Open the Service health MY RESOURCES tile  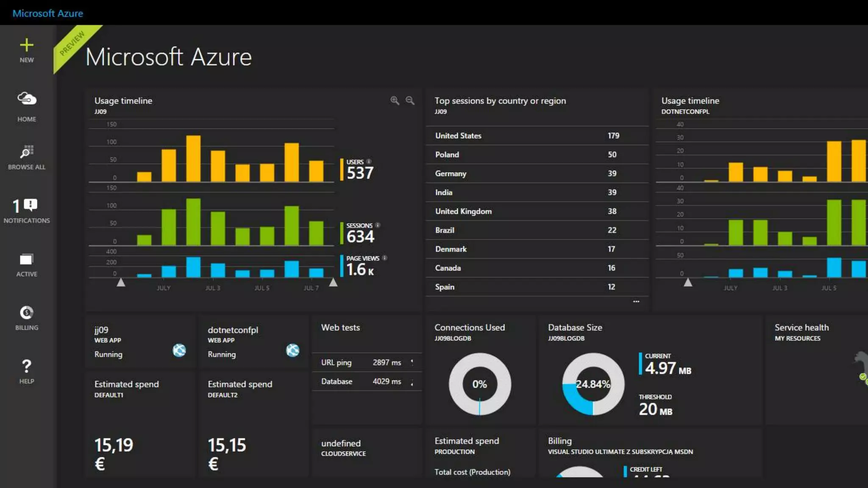pos(817,370)
